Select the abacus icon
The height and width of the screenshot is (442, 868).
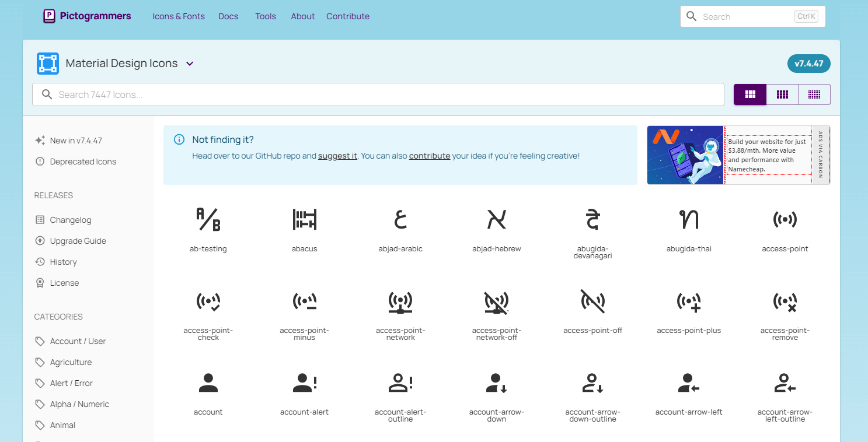(305, 219)
